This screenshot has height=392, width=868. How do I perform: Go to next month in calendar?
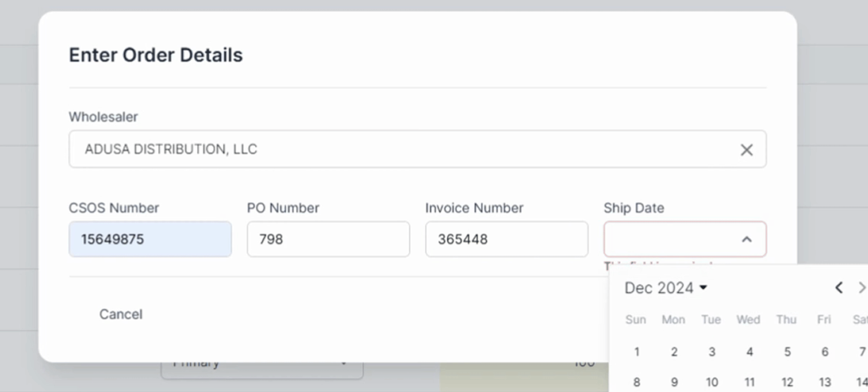click(x=862, y=288)
